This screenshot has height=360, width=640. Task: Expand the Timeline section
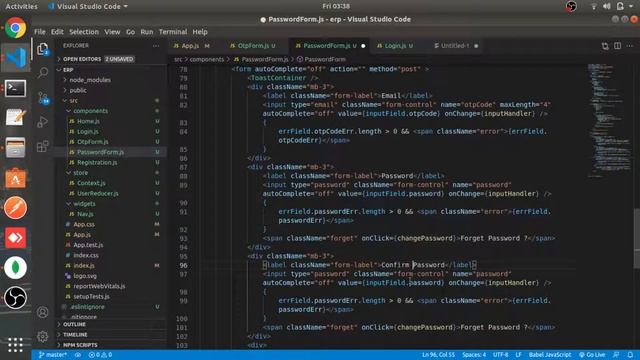111,335
